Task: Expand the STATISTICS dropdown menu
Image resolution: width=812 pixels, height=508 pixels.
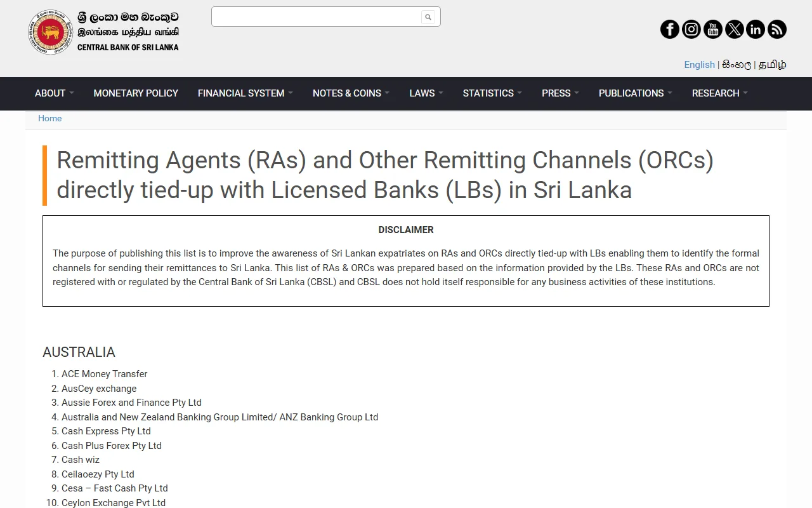Action: (493, 93)
